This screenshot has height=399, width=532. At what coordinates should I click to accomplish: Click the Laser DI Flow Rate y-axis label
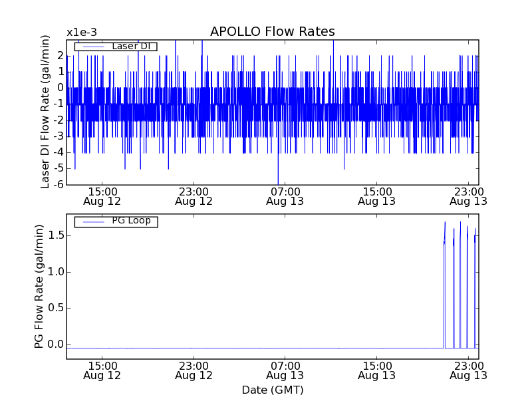click(45, 112)
